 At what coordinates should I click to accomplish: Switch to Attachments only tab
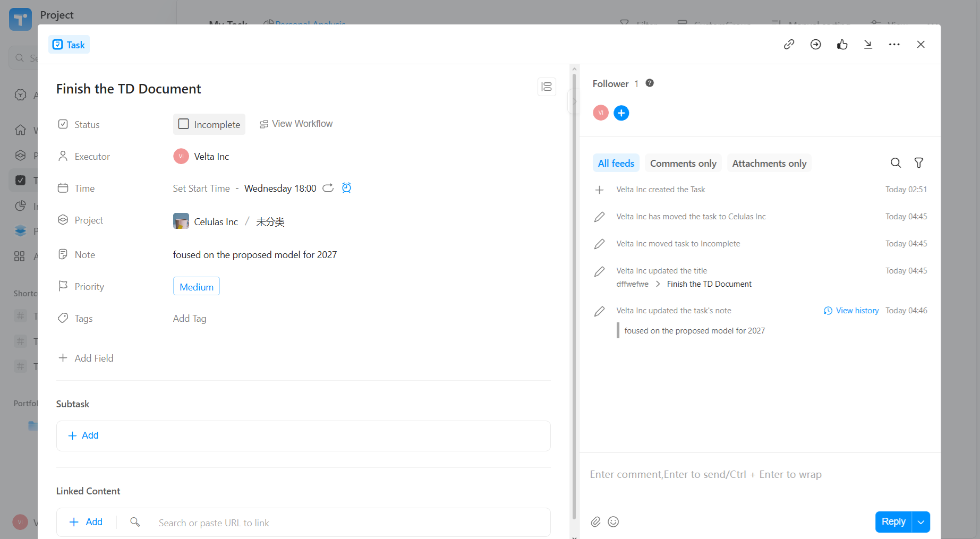[769, 163]
